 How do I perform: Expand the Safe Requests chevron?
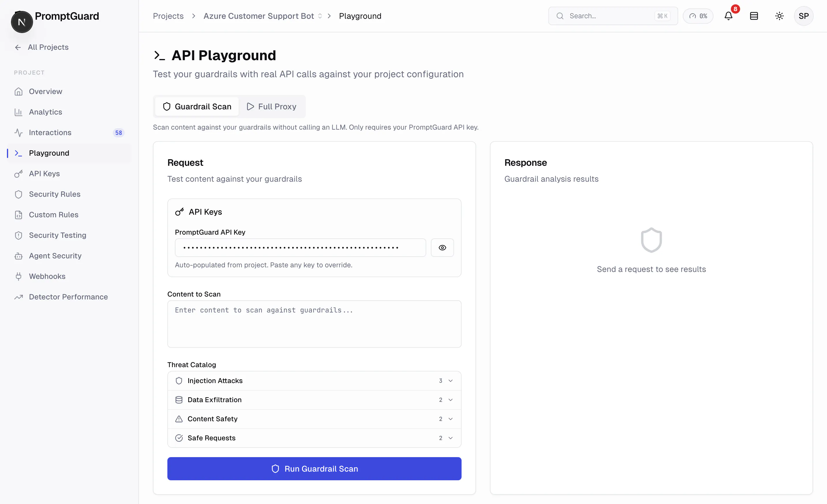451,438
